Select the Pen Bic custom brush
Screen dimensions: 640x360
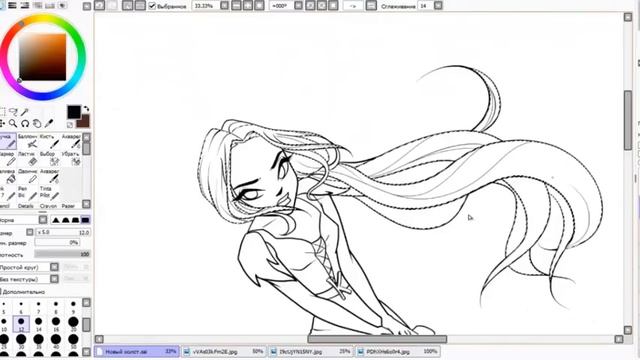pyautogui.click(x=28, y=193)
